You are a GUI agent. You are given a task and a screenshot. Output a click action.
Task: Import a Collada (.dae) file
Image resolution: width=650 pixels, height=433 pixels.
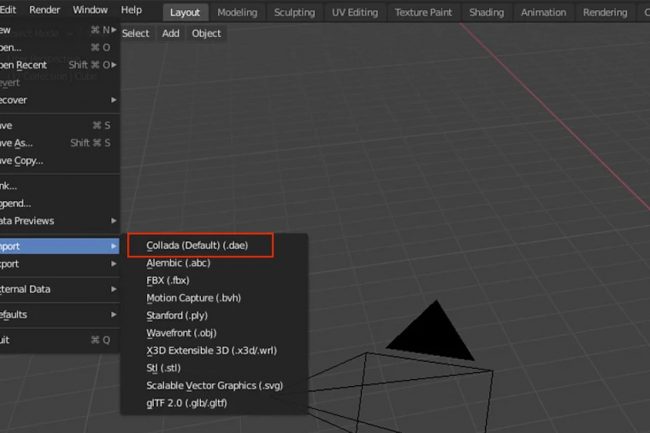[x=196, y=246]
